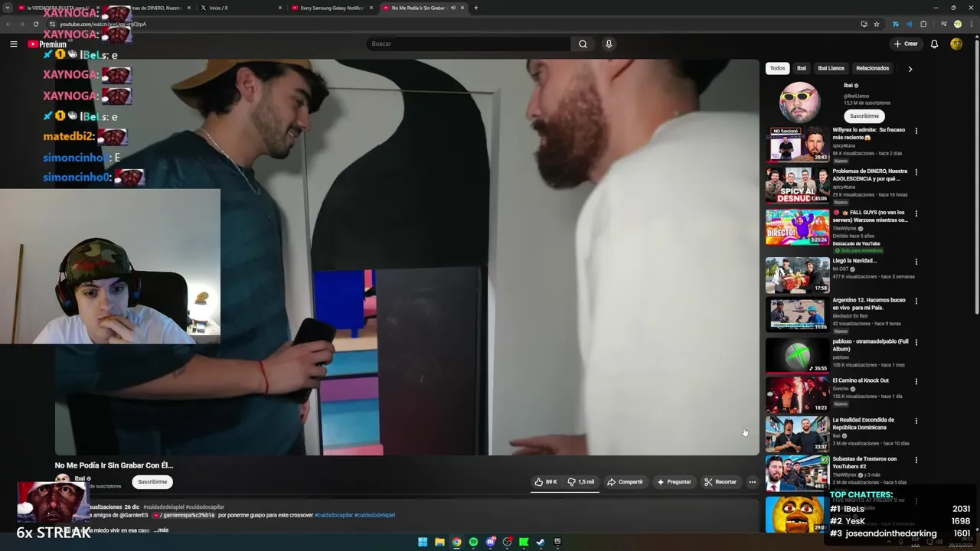Click the Chrome address bar URL
Image resolution: width=980 pixels, height=551 pixels.
point(103,24)
